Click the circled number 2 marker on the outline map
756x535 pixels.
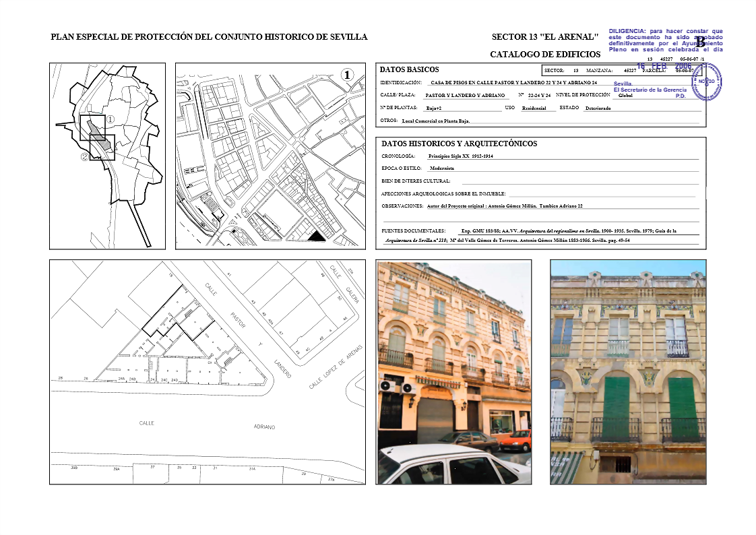(x=84, y=156)
